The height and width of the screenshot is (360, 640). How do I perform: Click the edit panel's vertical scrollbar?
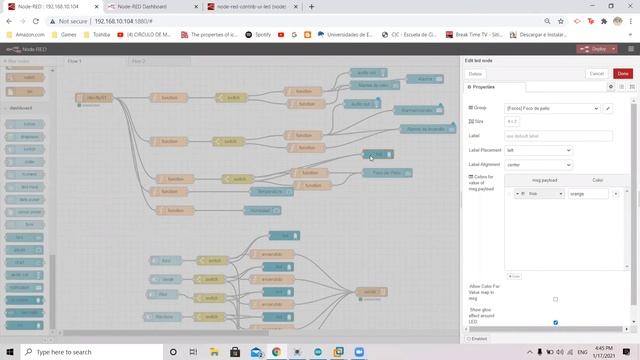tap(633, 204)
